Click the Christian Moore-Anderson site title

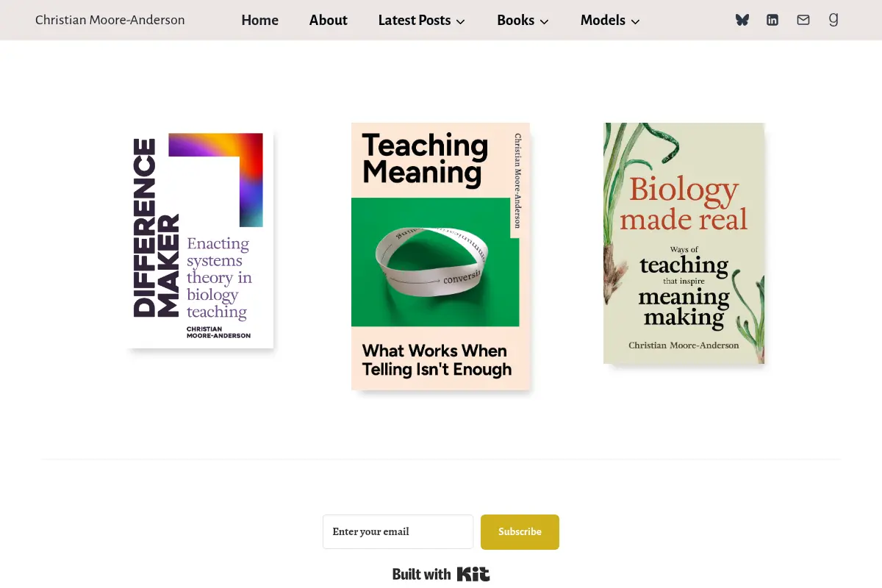(x=110, y=21)
